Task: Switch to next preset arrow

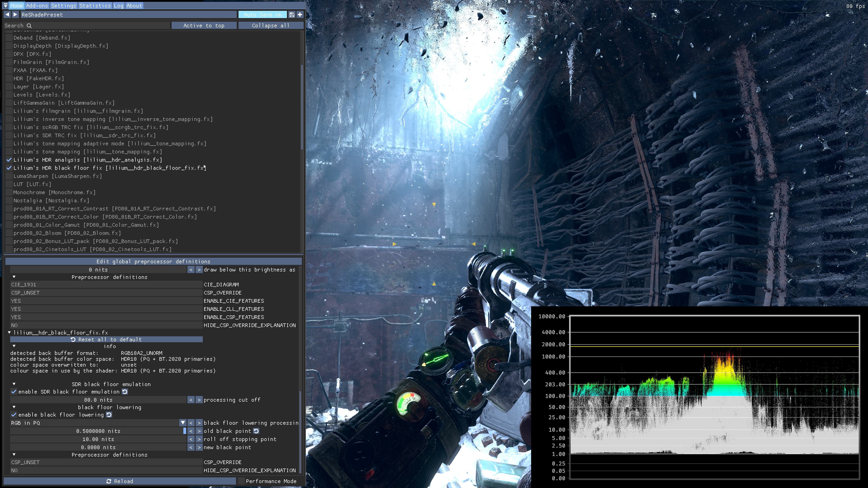Action: pos(15,14)
